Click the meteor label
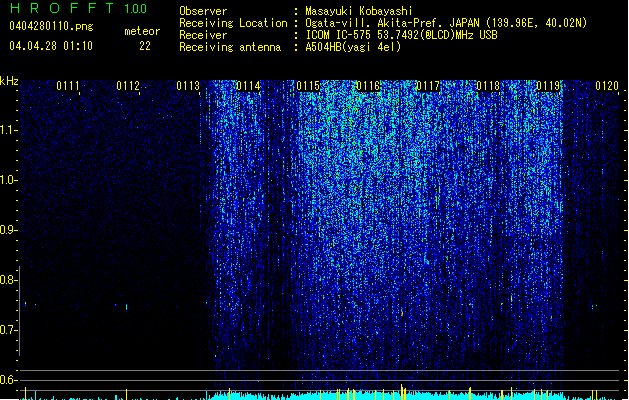The image size is (629, 400). click(x=142, y=31)
